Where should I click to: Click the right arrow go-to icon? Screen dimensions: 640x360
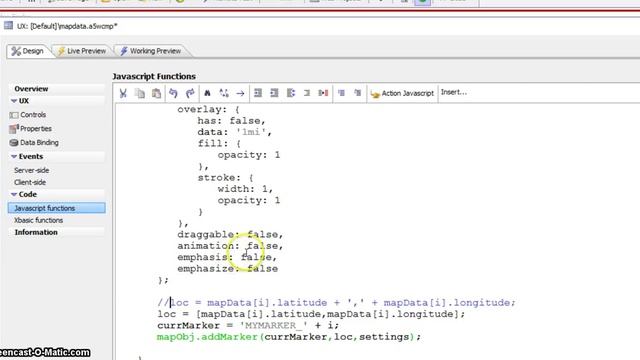click(240, 93)
